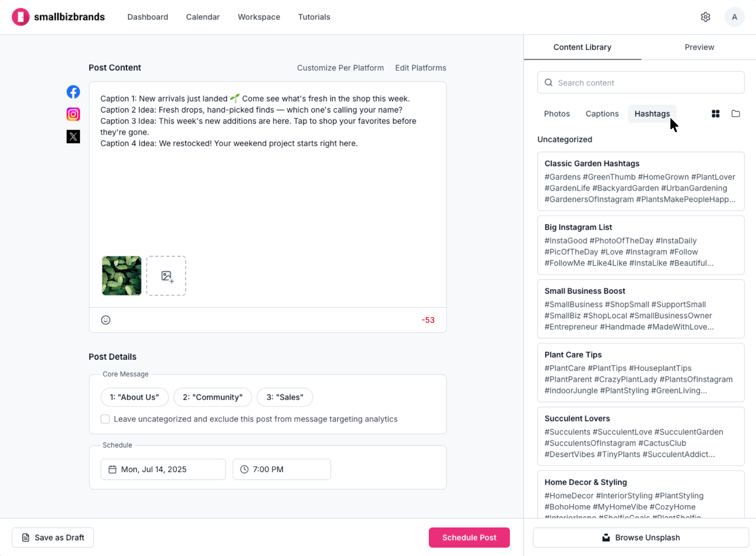Viewport: 756px width, 556px height.
Task: Open the time picker 7:00 PM
Action: (282, 469)
